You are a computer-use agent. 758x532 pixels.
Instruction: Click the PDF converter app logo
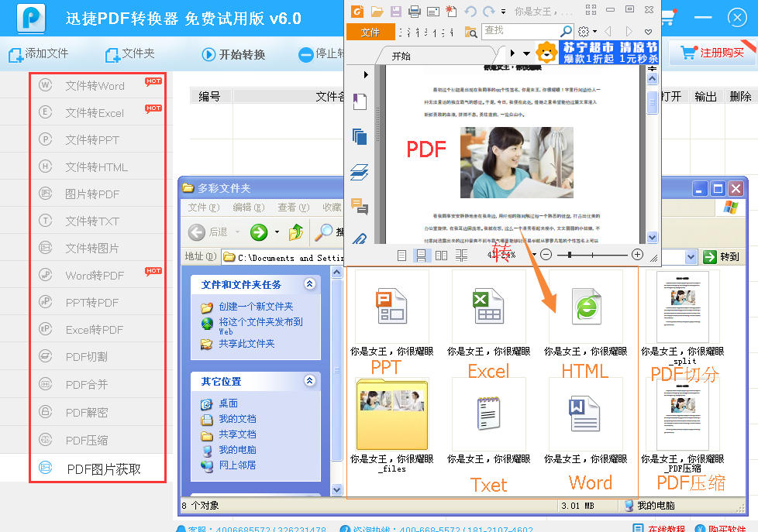click(x=31, y=19)
